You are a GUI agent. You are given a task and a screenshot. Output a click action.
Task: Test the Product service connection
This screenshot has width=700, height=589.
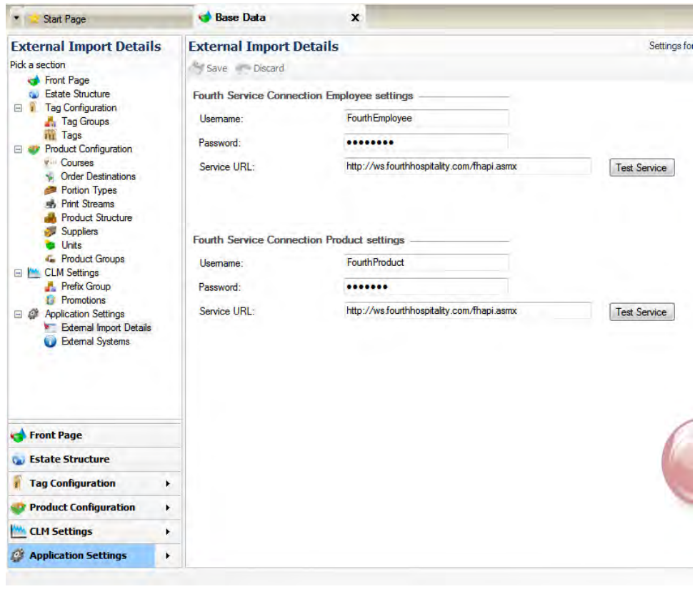[641, 312]
